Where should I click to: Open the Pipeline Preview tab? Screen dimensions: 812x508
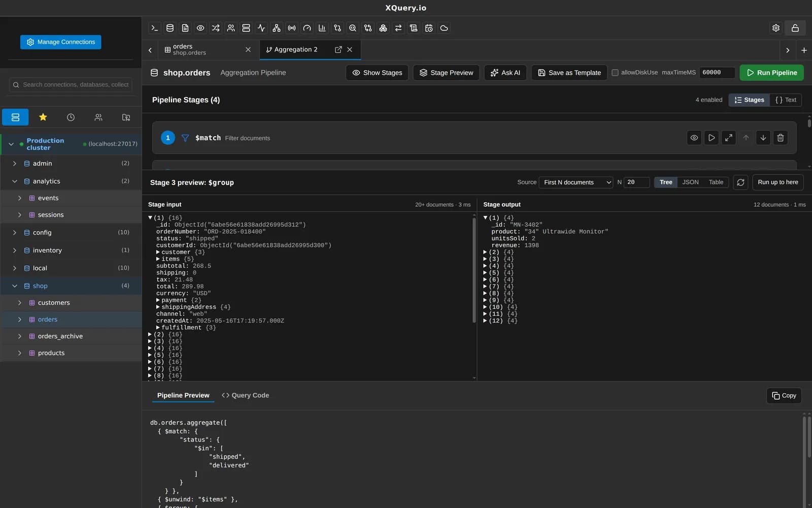(x=183, y=395)
